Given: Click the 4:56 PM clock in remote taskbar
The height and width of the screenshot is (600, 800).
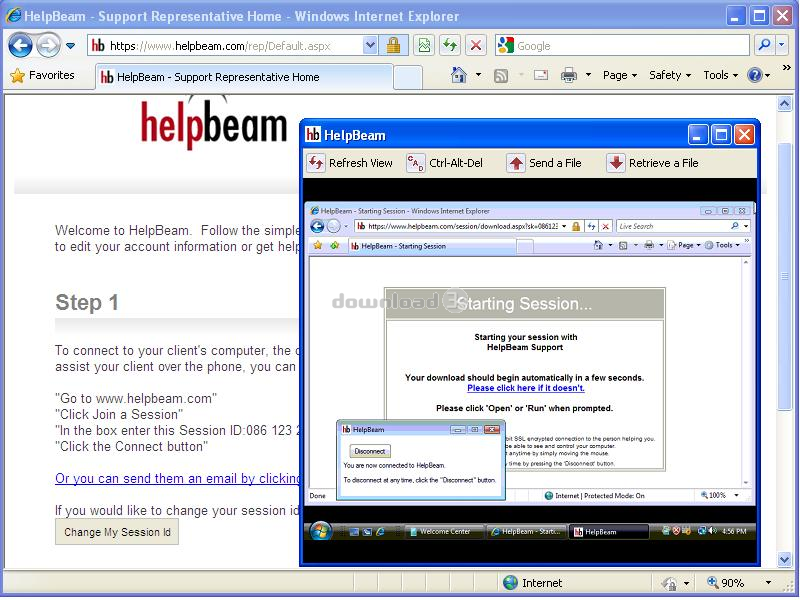Looking at the screenshot, I should (735, 531).
